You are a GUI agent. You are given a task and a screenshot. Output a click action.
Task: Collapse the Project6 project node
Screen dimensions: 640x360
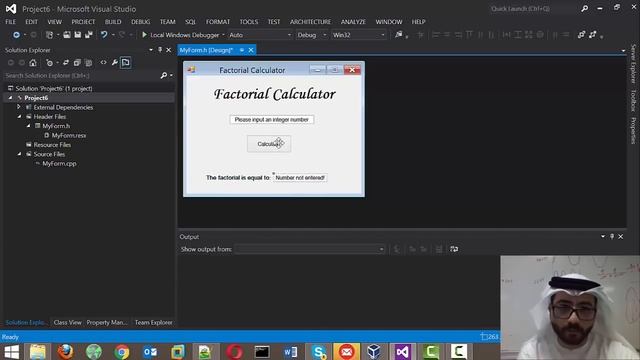coord(10,98)
